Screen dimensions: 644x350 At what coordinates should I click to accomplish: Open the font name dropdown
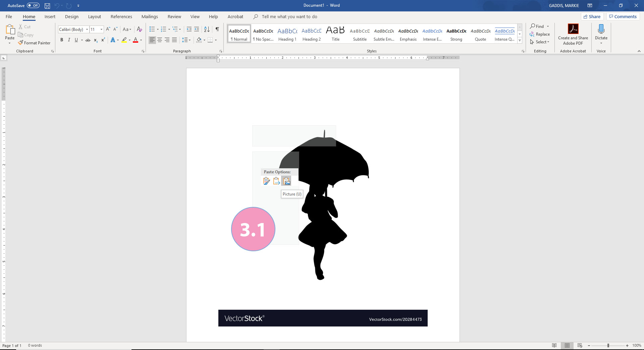coord(87,29)
